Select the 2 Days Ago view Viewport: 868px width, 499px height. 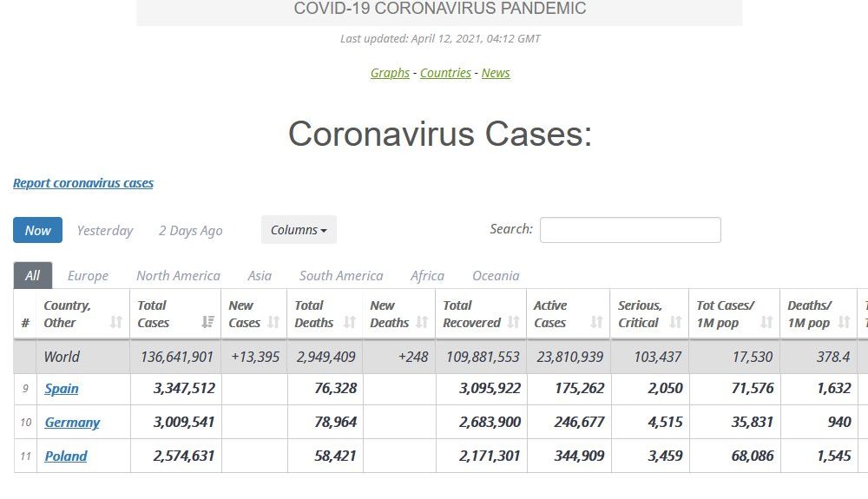click(190, 231)
